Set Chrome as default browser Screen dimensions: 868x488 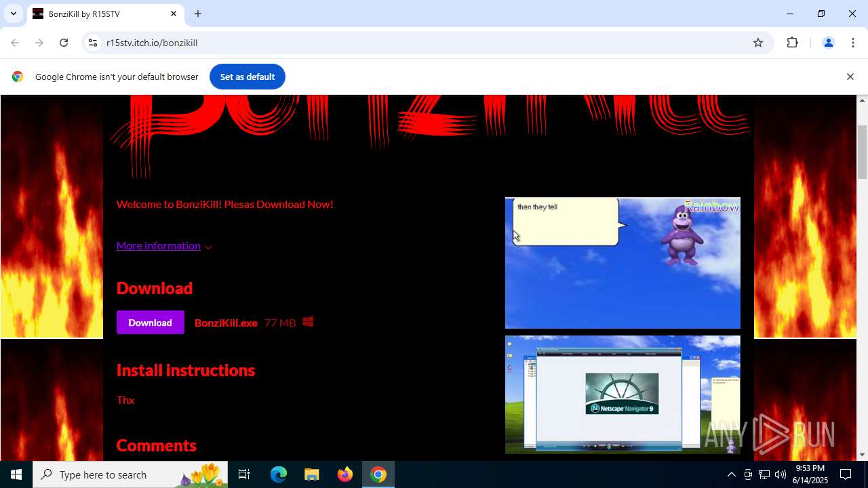(x=247, y=77)
